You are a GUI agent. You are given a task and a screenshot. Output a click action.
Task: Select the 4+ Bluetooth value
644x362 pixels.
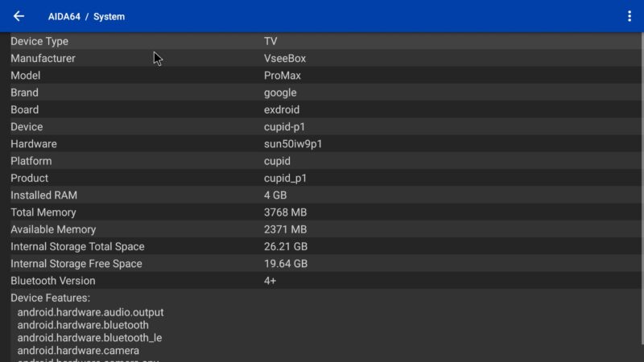tap(270, 281)
